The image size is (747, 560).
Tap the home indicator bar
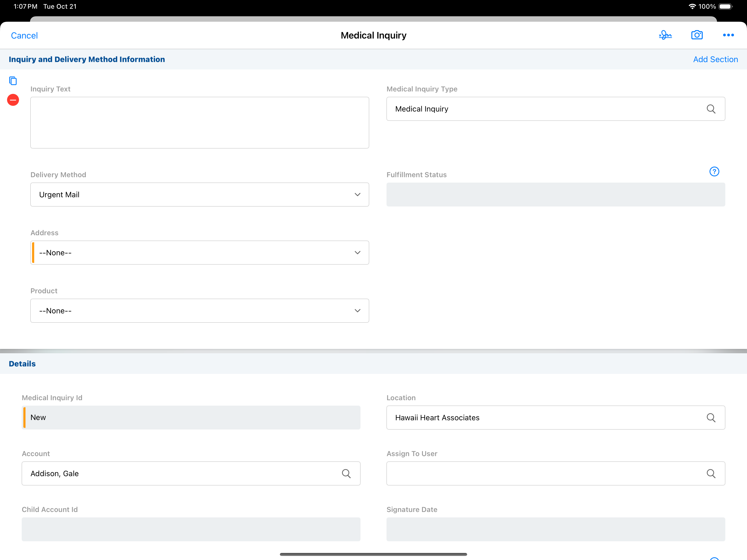(x=373, y=554)
